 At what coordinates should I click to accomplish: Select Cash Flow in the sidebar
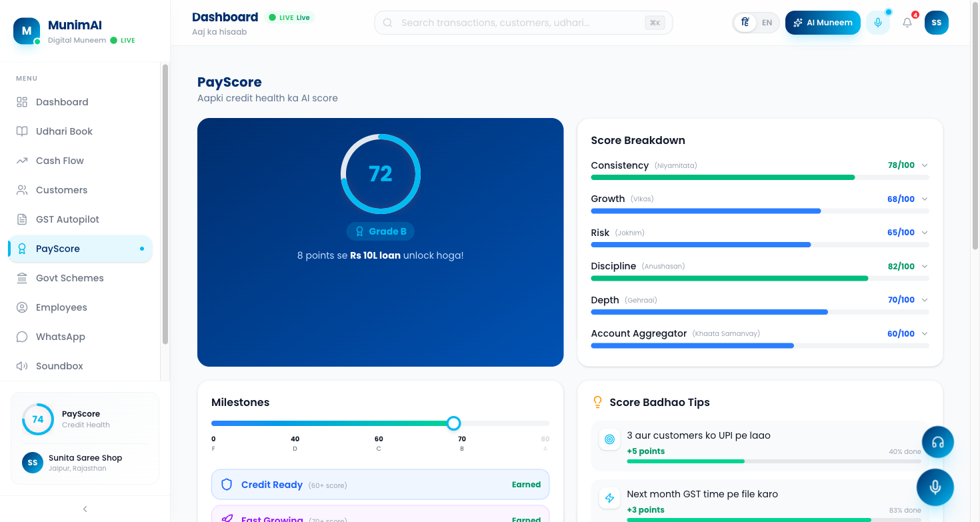click(x=59, y=160)
